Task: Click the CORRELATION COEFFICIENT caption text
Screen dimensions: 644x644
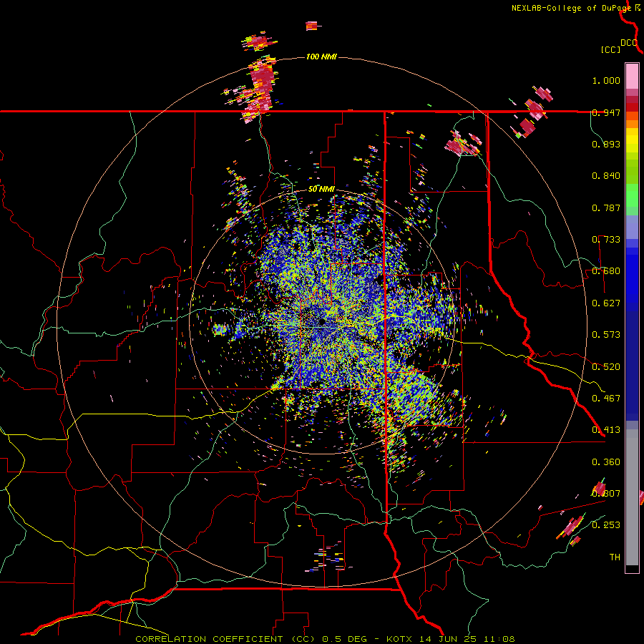Action: [209, 639]
